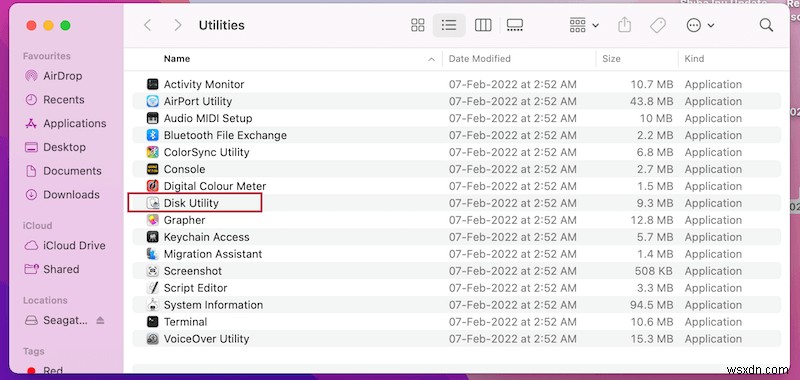Click the Utilities window title
Image resolution: width=800 pixels, height=380 pixels.
coord(221,25)
